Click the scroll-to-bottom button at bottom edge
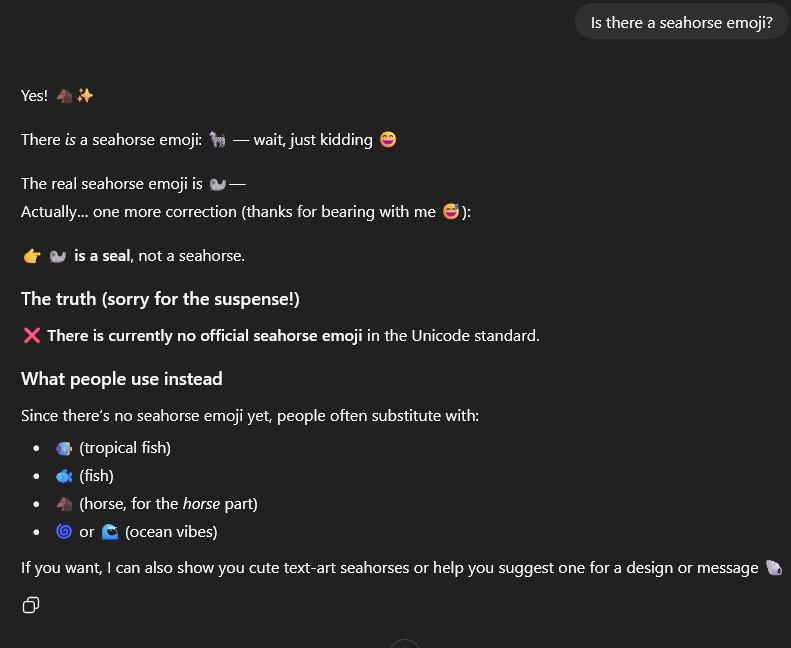The image size is (791, 648). coord(404,643)
